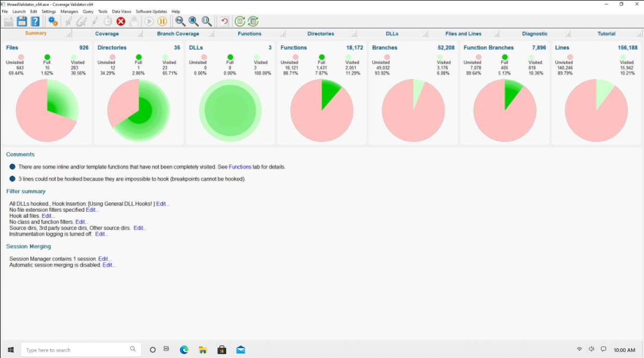The image size is (644, 358).
Task: Open the blue Help question mark icon
Action: (x=35, y=21)
